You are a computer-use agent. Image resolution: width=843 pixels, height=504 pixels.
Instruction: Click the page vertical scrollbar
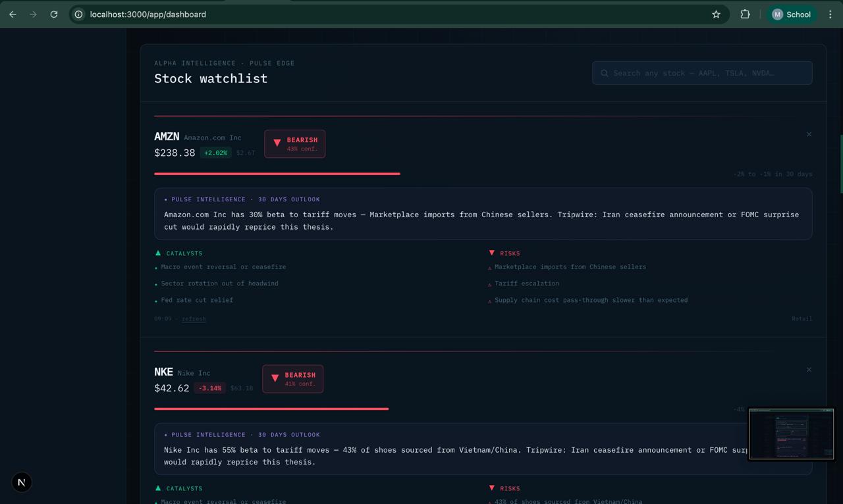(841, 164)
